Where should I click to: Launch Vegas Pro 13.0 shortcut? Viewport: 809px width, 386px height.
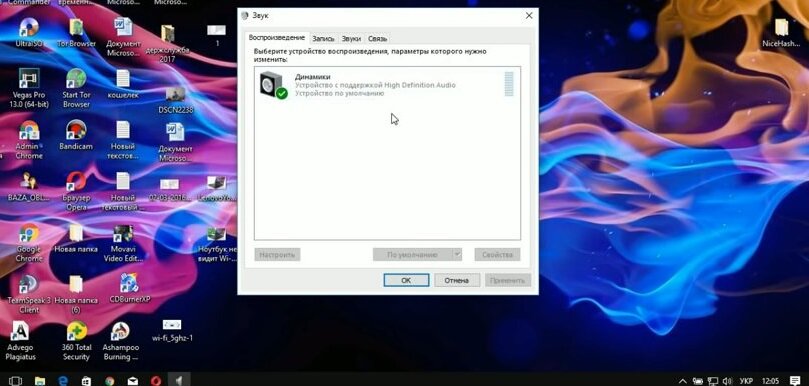tap(29, 88)
